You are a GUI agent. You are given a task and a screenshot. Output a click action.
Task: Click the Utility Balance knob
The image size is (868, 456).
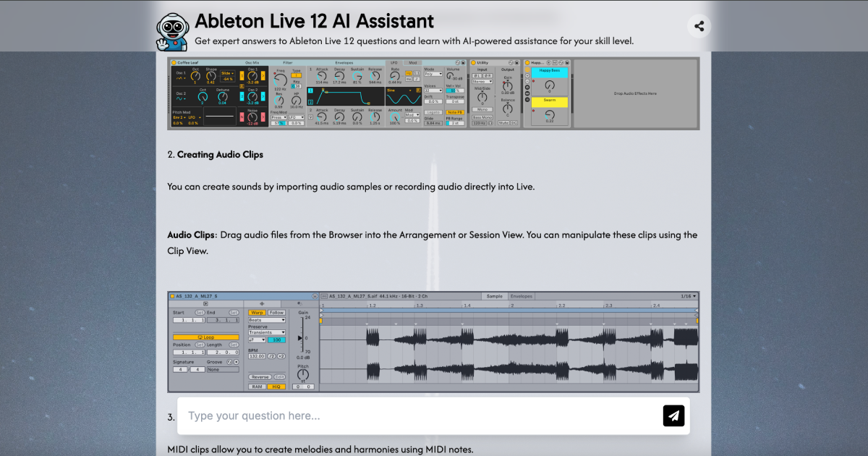pyautogui.click(x=508, y=108)
